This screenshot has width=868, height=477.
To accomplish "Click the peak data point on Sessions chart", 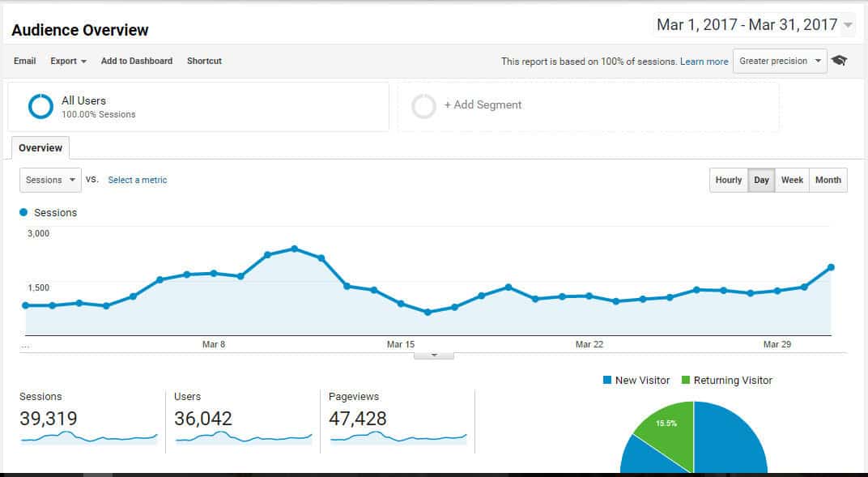I will (295, 249).
